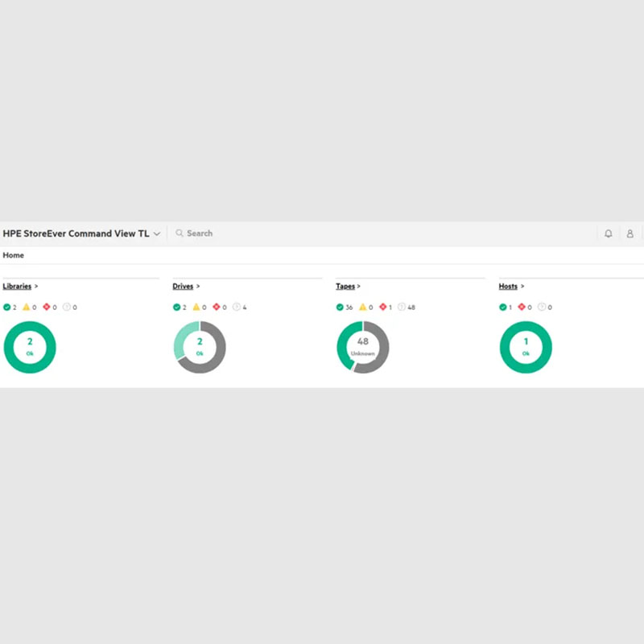Screen dimensions: 644x644
Task: Expand the Libraries section arrow
Action: pos(36,287)
